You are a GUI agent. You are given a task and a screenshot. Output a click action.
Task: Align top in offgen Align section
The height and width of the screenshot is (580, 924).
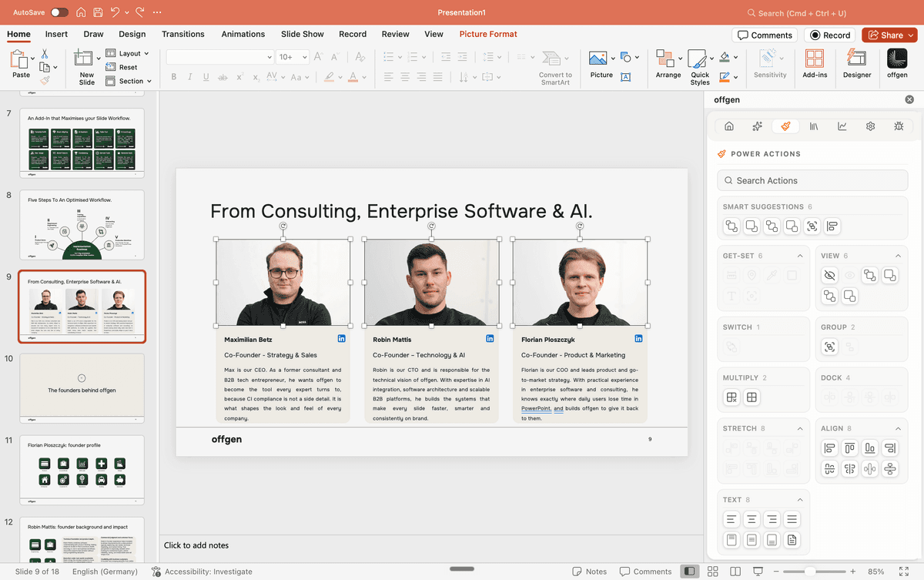click(849, 448)
